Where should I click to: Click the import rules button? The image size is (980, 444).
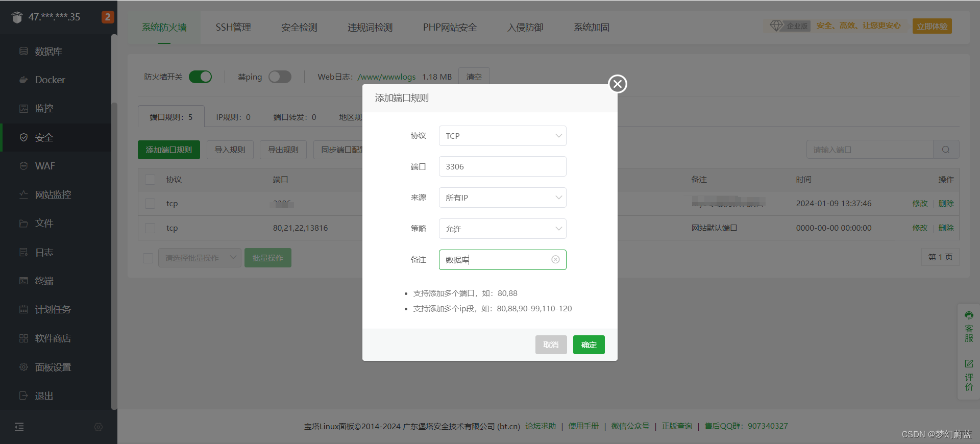pos(230,150)
